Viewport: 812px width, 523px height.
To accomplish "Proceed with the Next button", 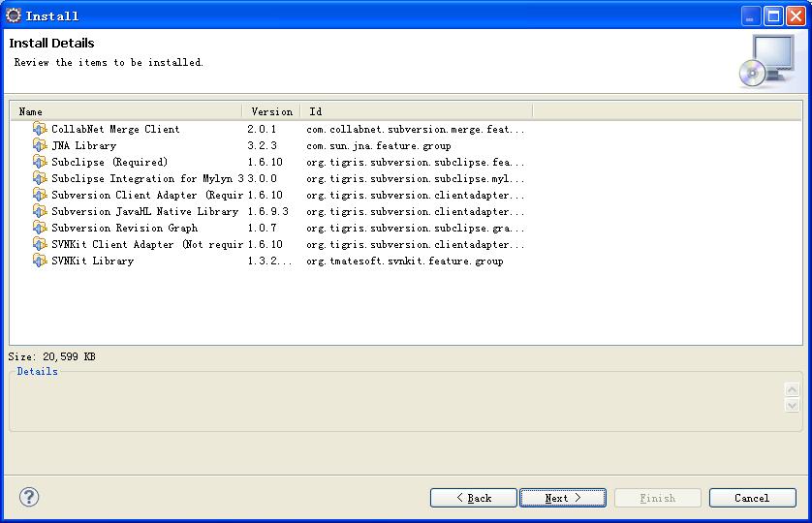I will [x=563, y=498].
